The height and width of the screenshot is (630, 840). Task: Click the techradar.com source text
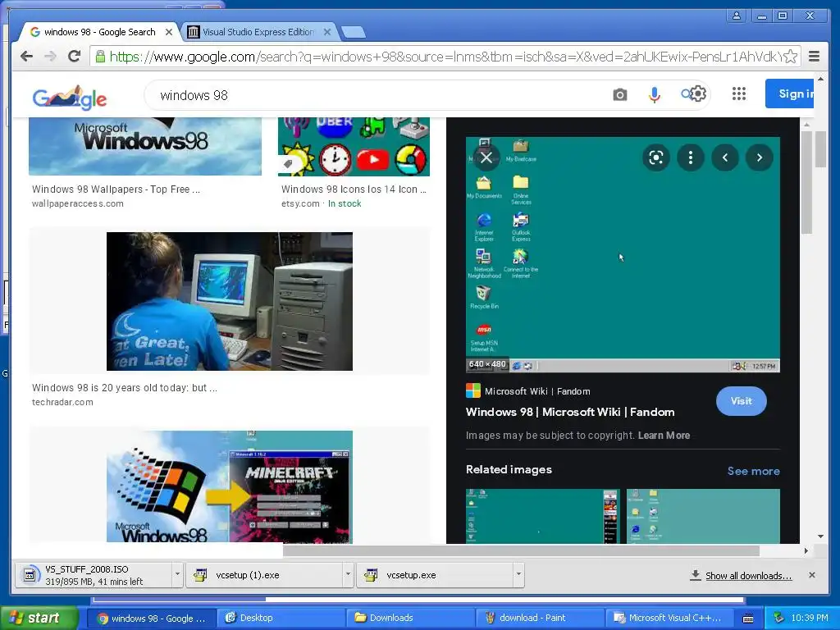(62, 402)
